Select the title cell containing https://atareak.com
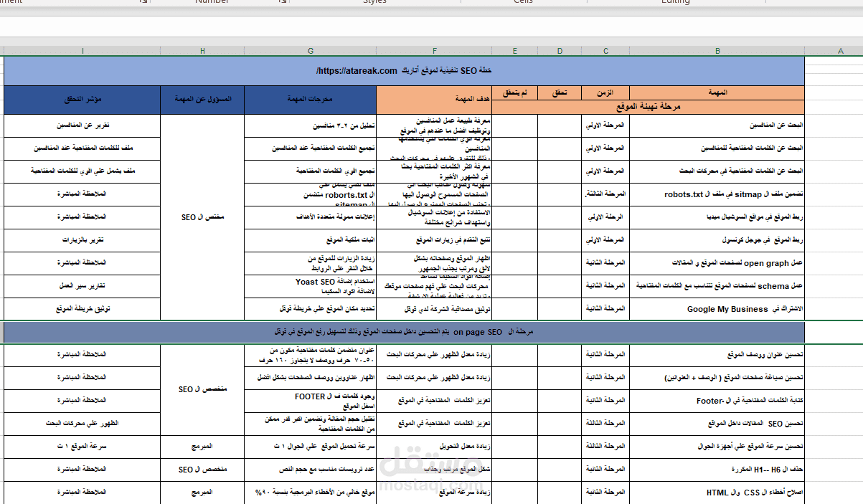 pyautogui.click(x=405, y=71)
